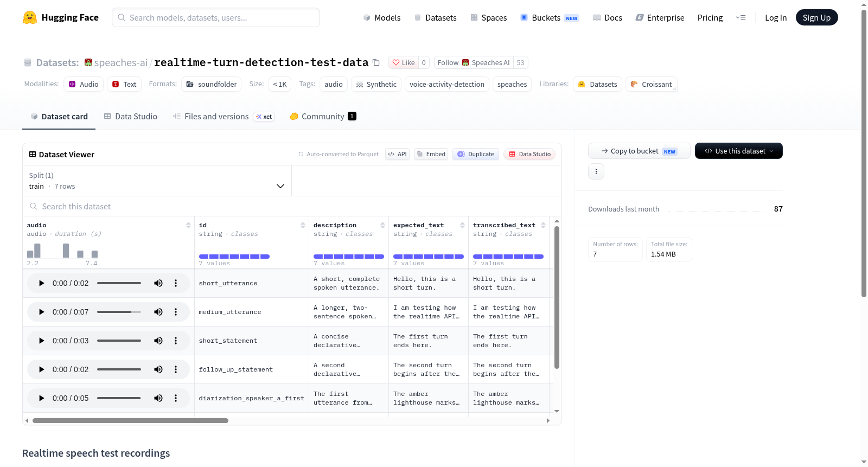Open the three-dot menu below Copy to bucket

(596, 171)
